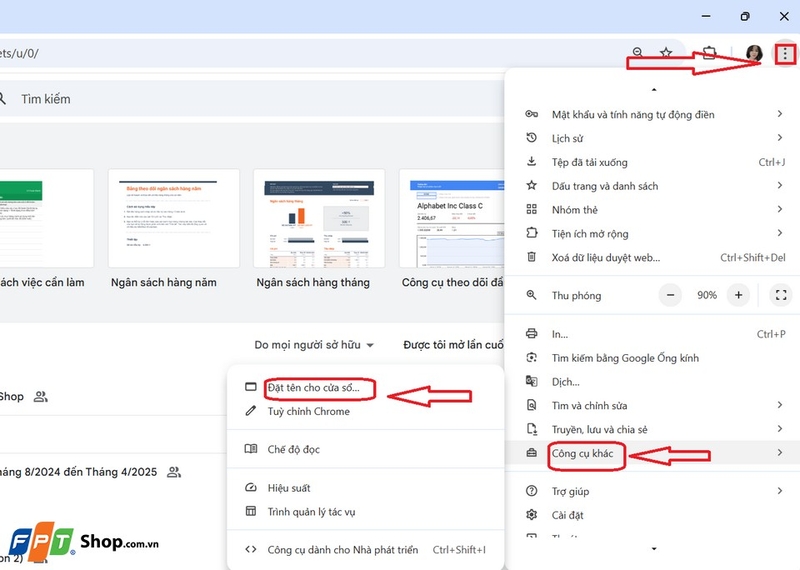Viewport: 800px width, 570px height.
Task: Click the history clock icon
Action: pos(532,138)
